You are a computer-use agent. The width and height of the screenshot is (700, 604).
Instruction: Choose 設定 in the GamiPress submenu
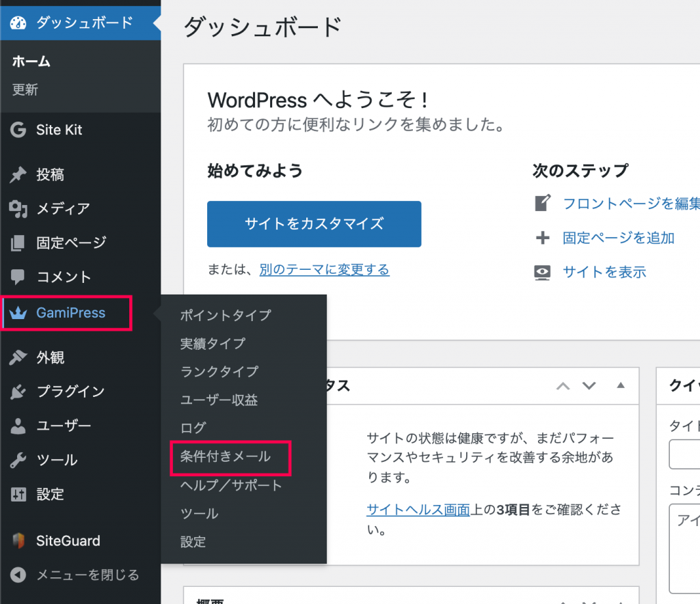193,542
